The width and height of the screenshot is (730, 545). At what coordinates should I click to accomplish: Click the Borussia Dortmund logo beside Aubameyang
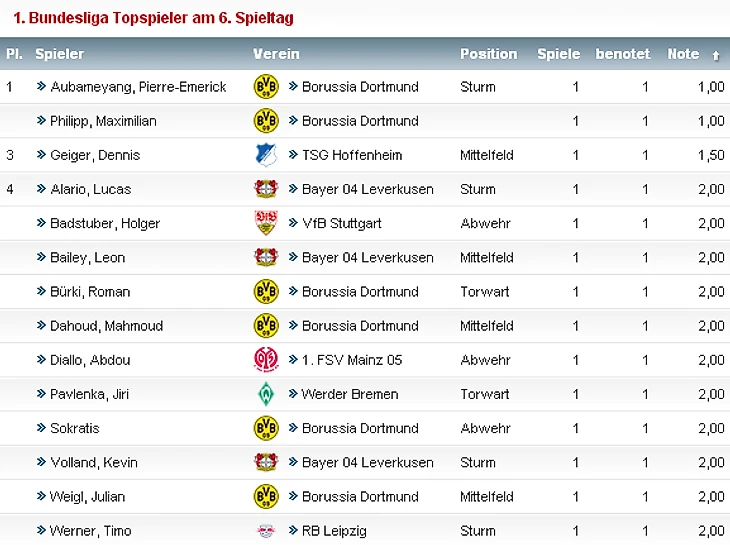tap(266, 87)
